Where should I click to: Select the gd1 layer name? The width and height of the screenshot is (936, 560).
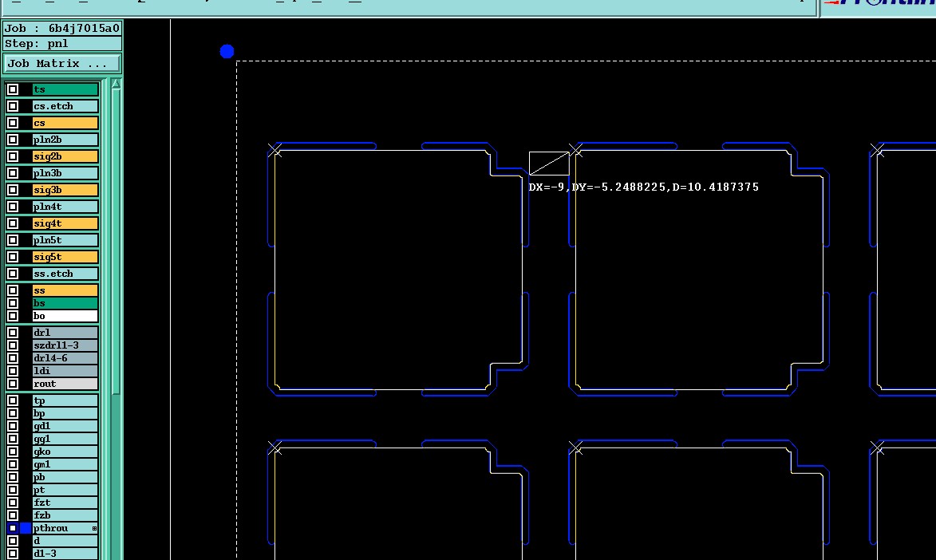(65, 426)
